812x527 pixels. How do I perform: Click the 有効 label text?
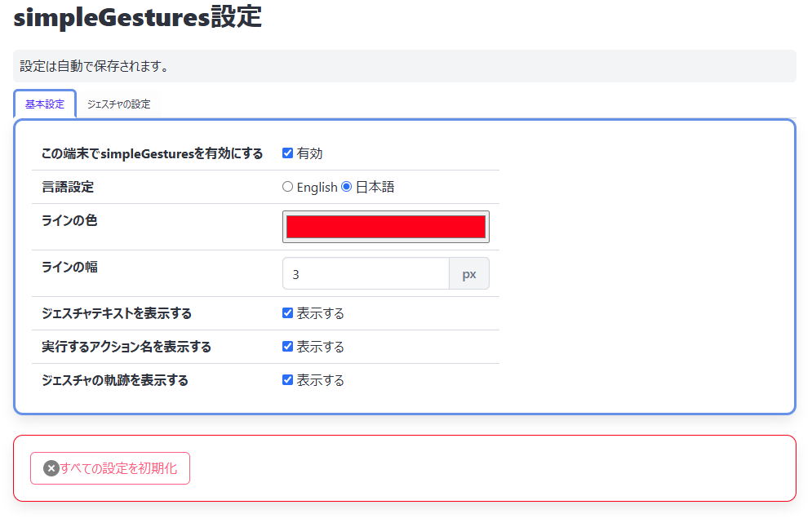[309, 153]
